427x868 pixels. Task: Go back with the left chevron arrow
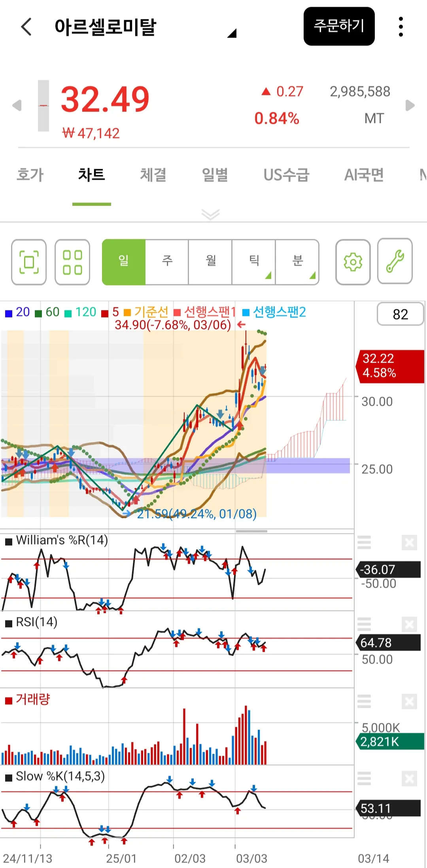pos(26,27)
